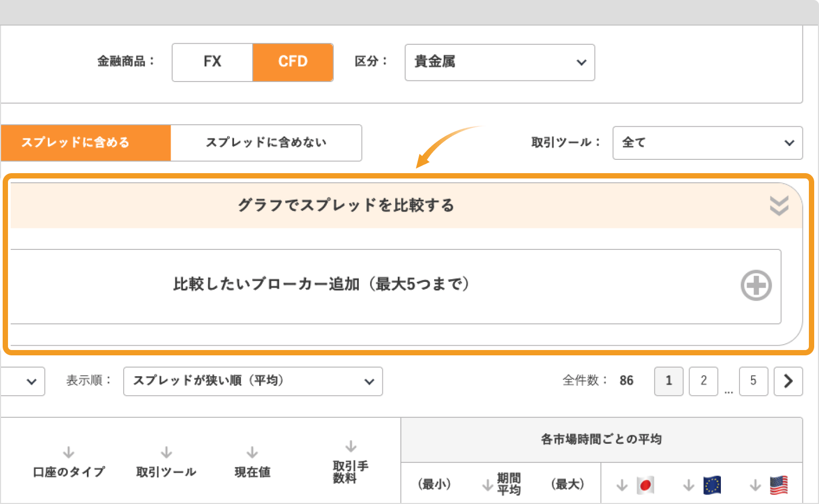
Task: Open the 取引ツール dropdown set to 全て
Action: [707, 143]
